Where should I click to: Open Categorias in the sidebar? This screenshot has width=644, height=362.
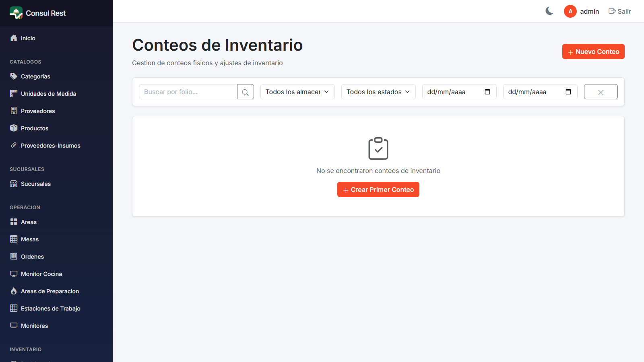pos(56,76)
